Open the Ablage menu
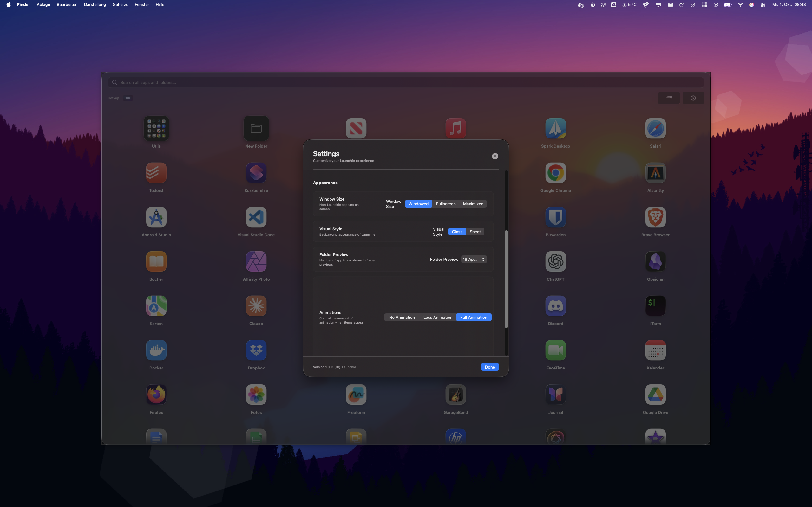This screenshot has width=812, height=507. coord(43,5)
